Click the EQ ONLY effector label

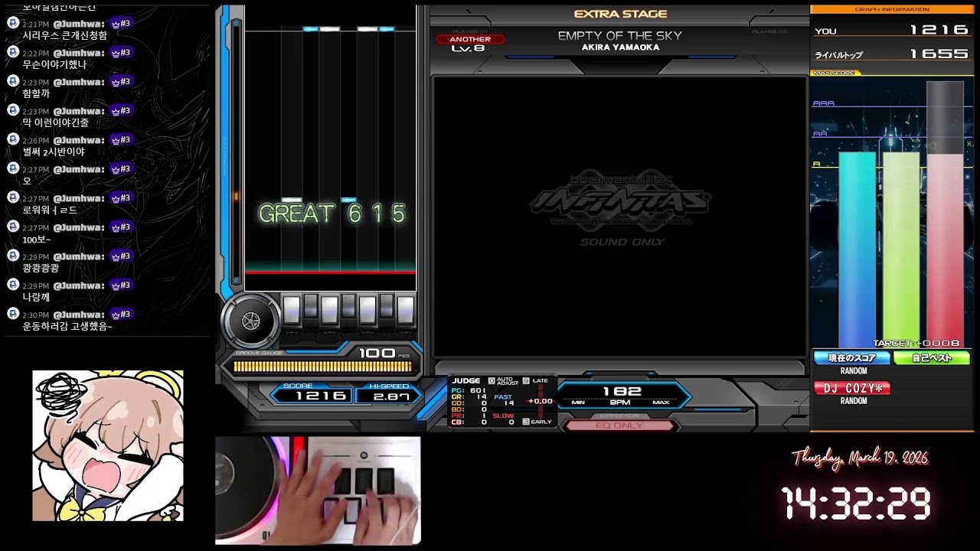(619, 425)
